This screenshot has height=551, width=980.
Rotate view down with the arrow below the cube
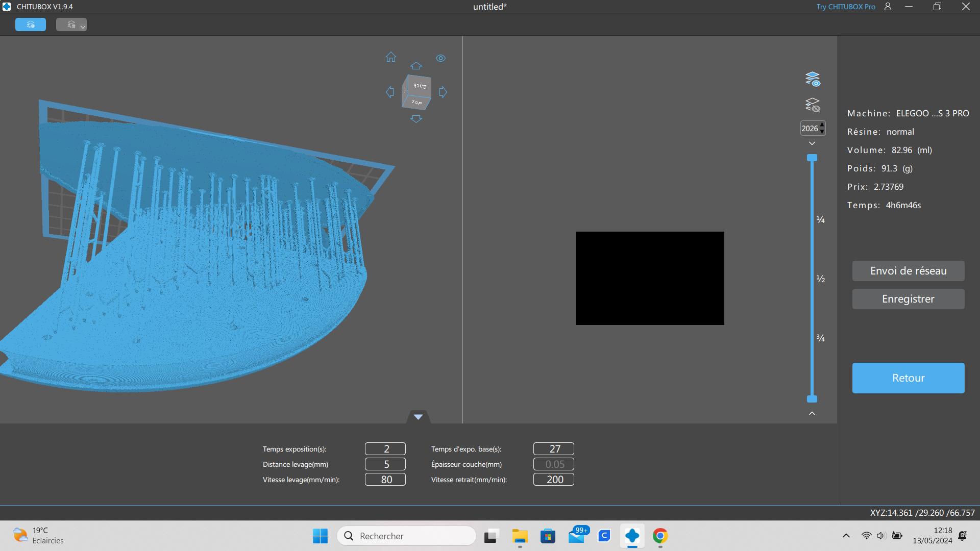click(x=416, y=119)
